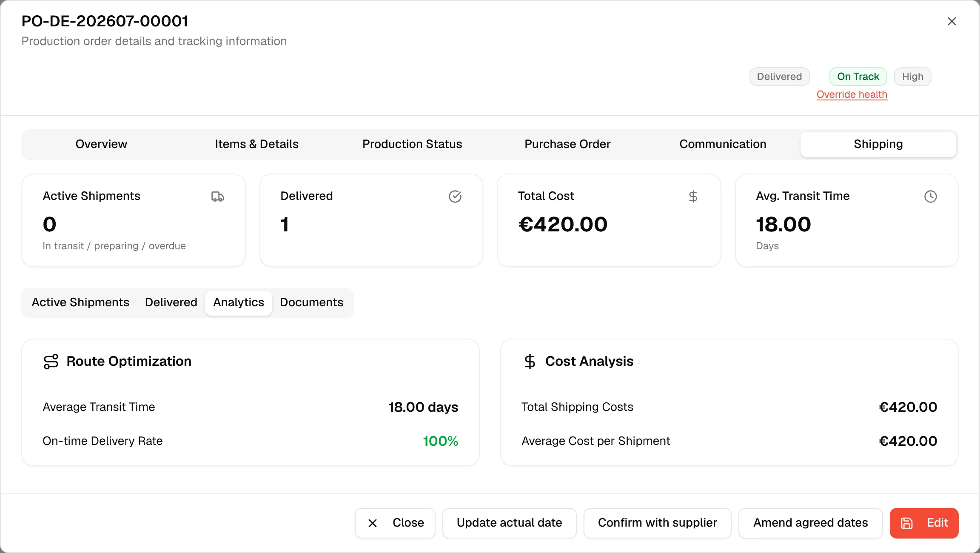
Task: Click the save icon in the Edit button
Action: 907,523
